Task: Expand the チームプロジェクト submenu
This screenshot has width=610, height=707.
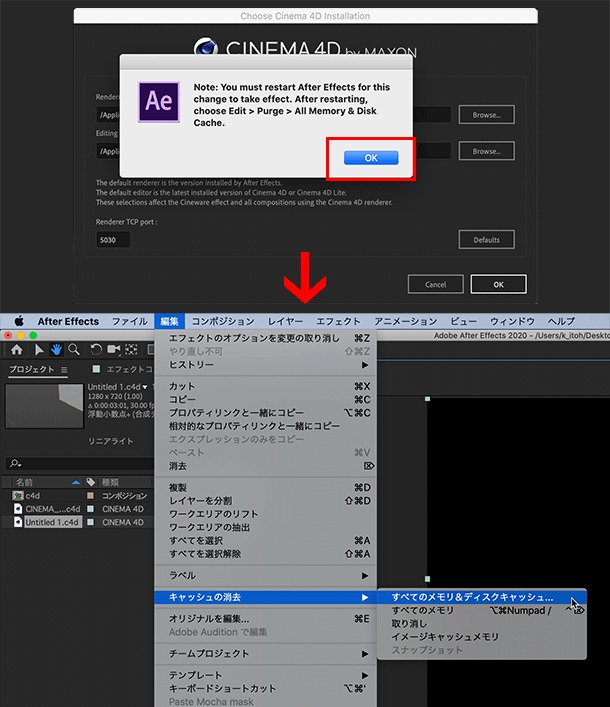Action: pos(365,654)
